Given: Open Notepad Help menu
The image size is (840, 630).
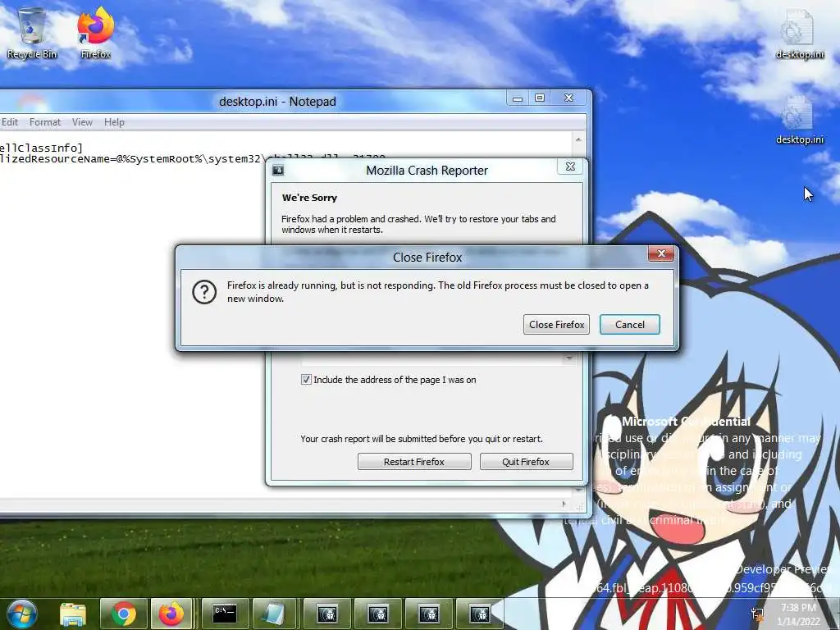Looking at the screenshot, I should [114, 122].
